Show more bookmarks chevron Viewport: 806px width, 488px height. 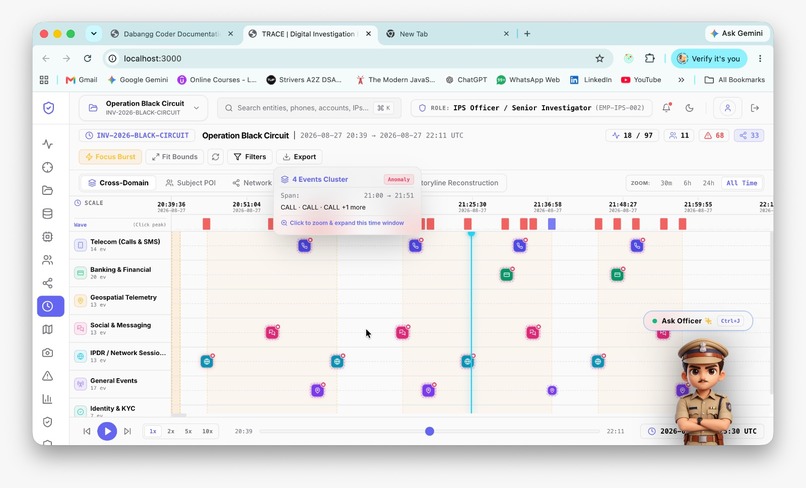(681, 80)
